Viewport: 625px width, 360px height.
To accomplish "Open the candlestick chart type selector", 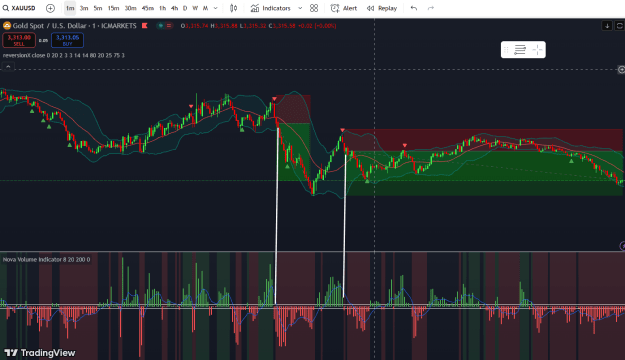I will pyautogui.click(x=234, y=8).
